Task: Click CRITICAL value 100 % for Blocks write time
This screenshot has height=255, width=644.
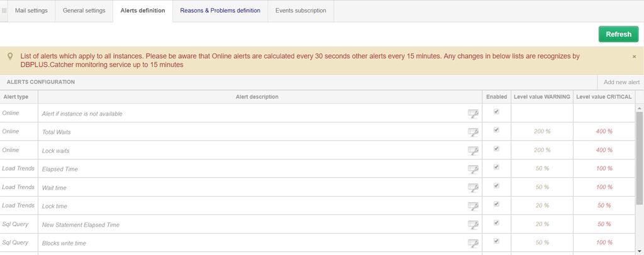Action: pos(604,242)
